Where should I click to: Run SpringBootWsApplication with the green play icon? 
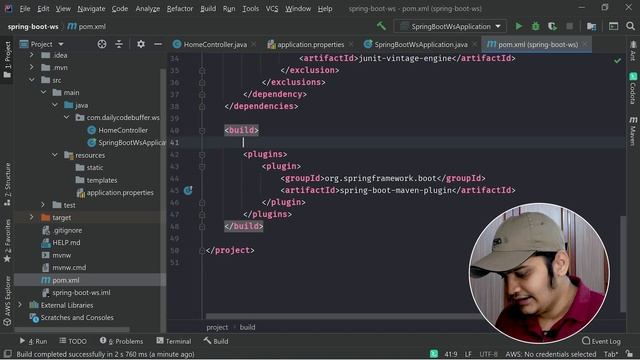pyautogui.click(x=518, y=26)
